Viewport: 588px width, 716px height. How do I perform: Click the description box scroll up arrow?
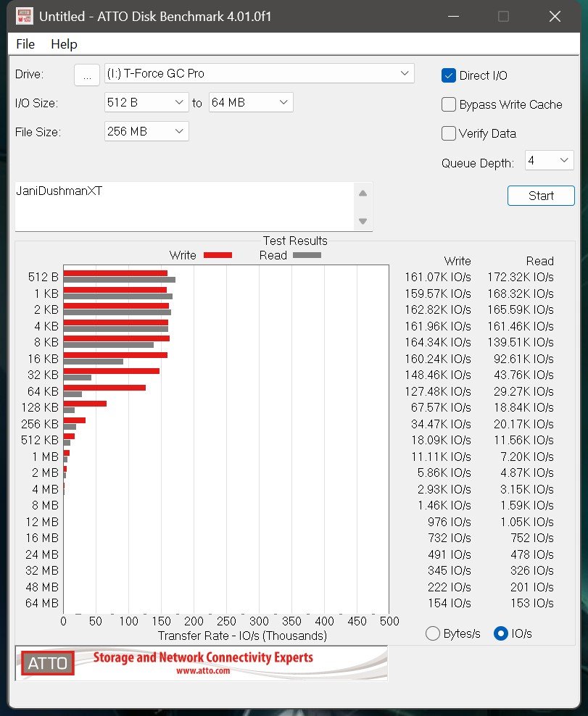(x=363, y=193)
